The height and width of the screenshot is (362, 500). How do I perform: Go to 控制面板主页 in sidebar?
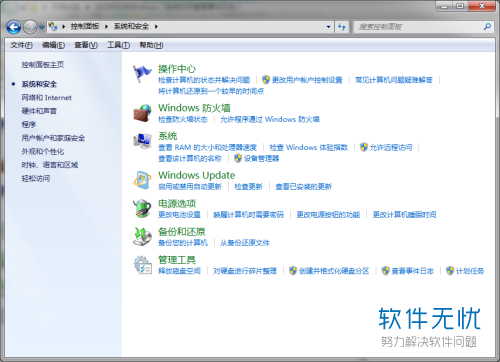(43, 65)
